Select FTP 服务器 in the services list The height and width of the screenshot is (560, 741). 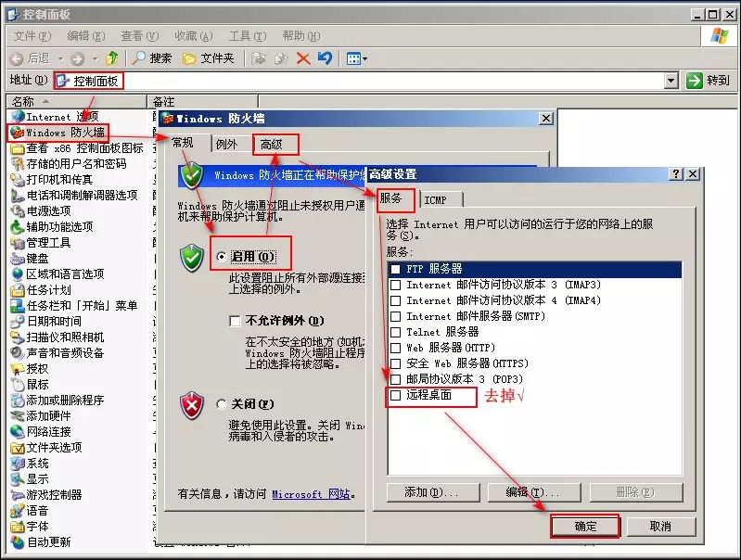click(434, 269)
